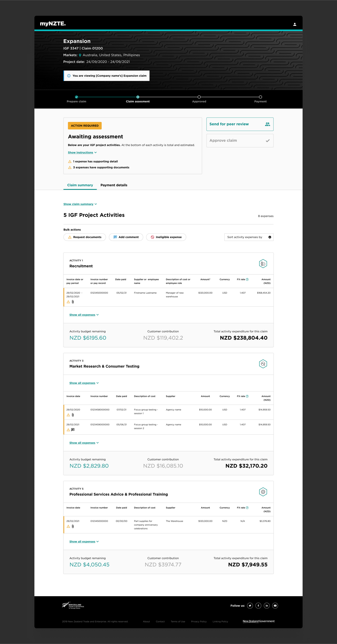Open Twitter link in footer
Viewport: 337px width, 644px height.
(x=250, y=606)
